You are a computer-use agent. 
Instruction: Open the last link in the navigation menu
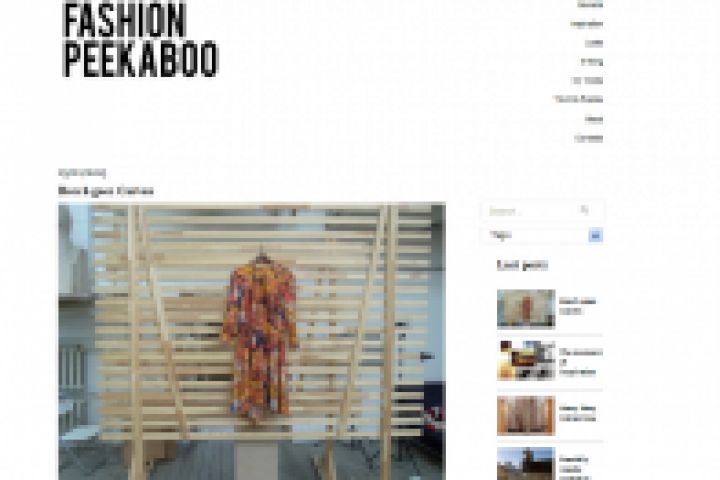[589, 138]
